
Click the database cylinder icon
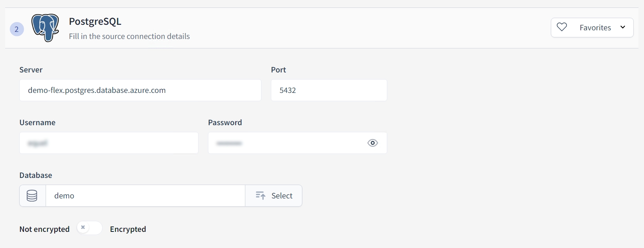point(32,196)
